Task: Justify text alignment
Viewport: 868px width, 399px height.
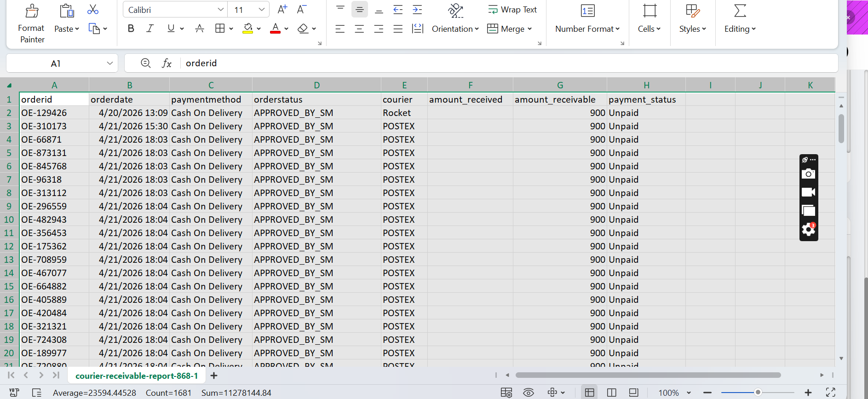Action: [x=398, y=29]
